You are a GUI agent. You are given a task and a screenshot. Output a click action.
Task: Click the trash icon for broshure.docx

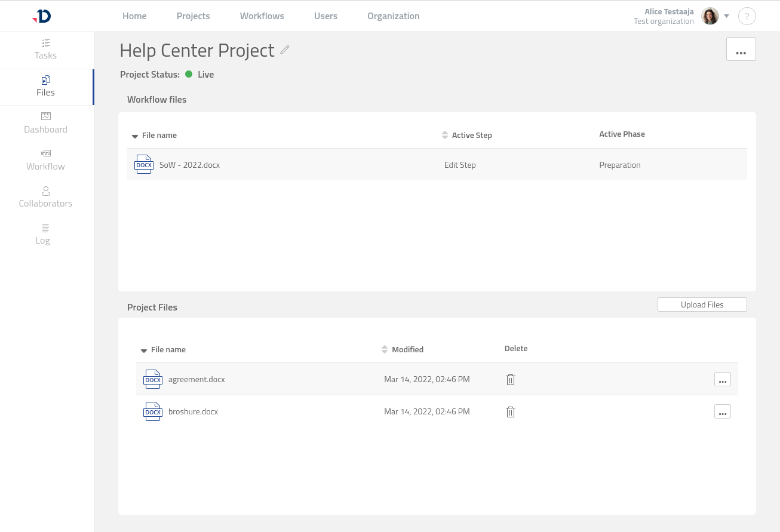pyautogui.click(x=511, y=412)
